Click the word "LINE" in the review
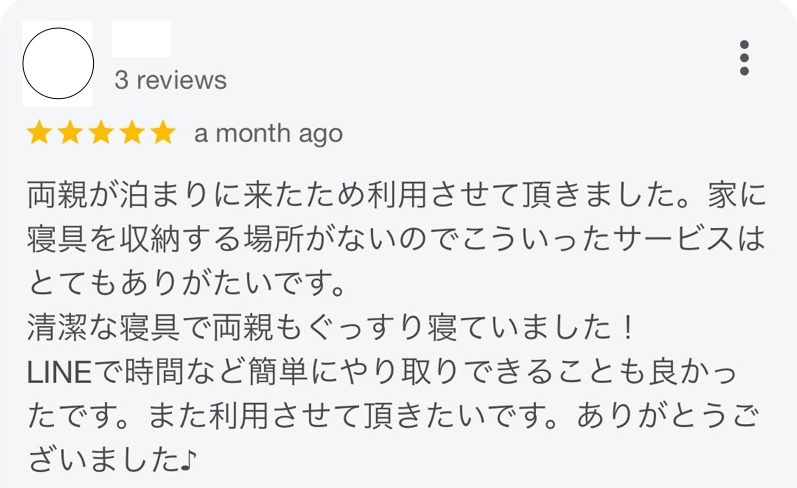Viewport: 797px width, 488px height. click(x=58, y=374)
